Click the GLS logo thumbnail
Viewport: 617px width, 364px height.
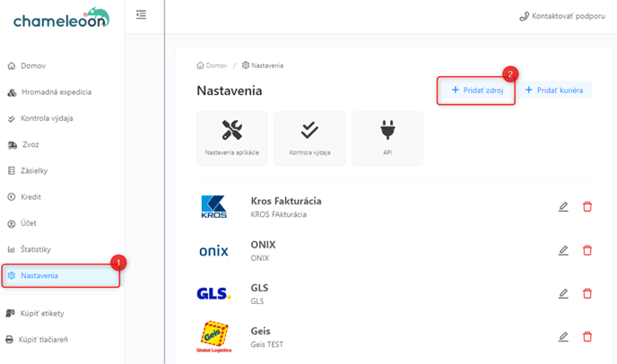213,293
